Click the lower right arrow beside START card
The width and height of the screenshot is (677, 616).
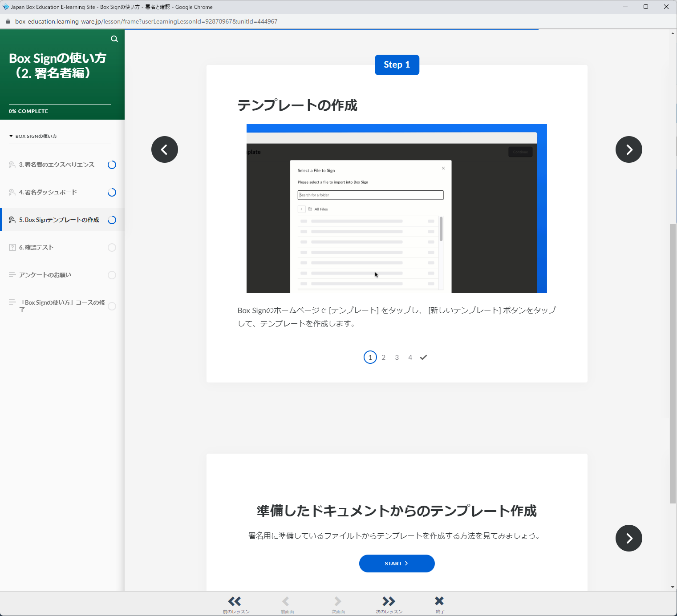pyautogui.click(x=629, y=538)
